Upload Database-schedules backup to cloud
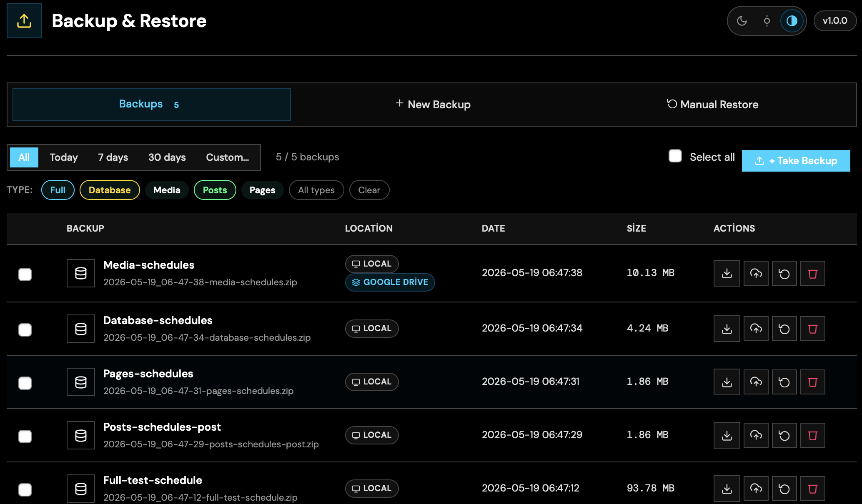This screenshot has width=862, height=504. [x=756, y=329]
